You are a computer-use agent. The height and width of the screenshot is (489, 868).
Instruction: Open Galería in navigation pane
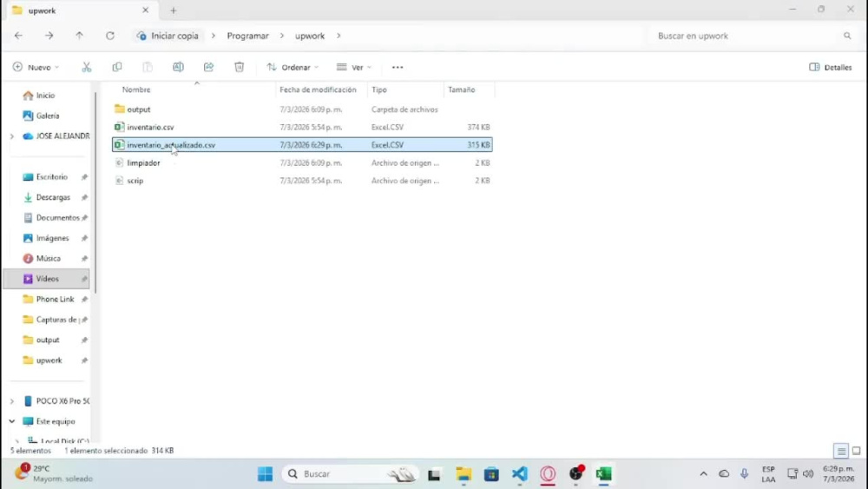click(x=46, y=116)
